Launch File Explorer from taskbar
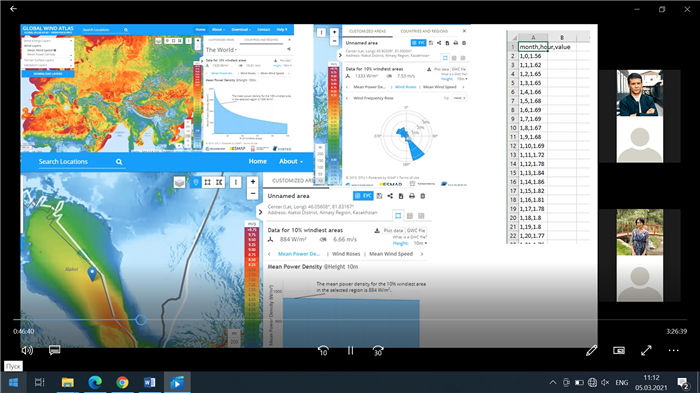 [67, 383]
